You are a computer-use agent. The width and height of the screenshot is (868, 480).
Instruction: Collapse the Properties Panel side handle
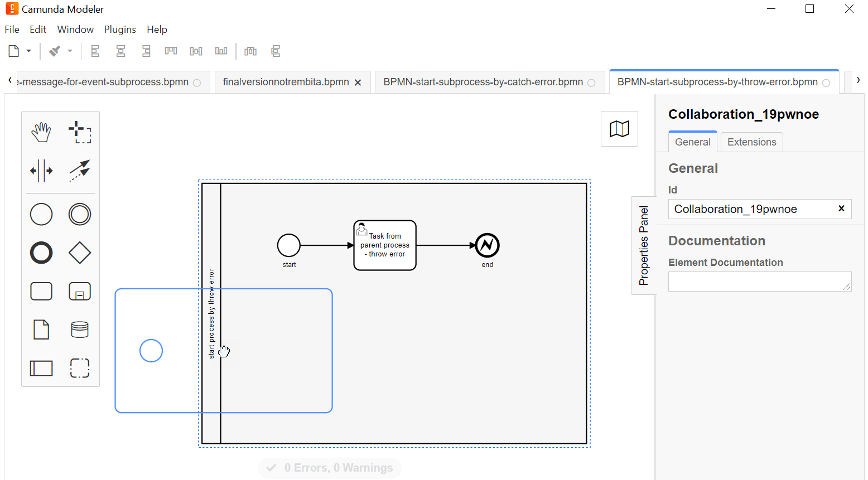[643, 245]
